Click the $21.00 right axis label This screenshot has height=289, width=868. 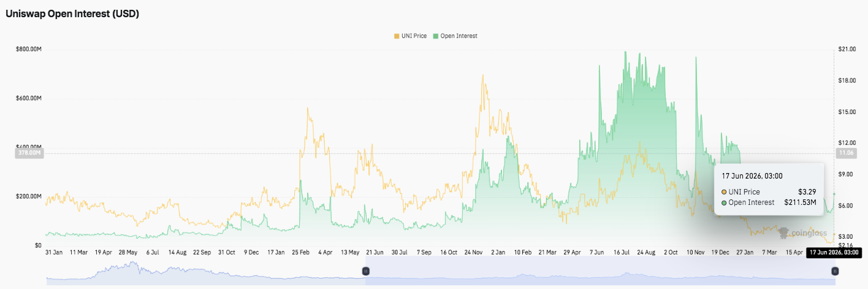pos(847,49)
